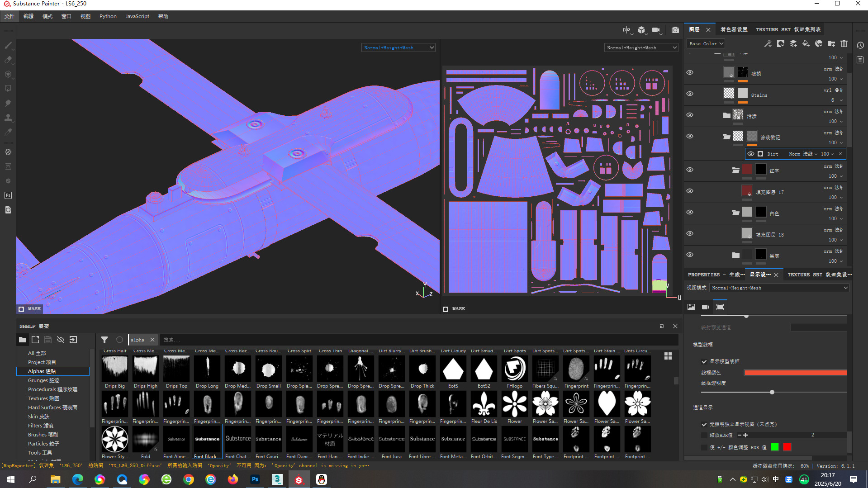Toggle the Dirt effect visibility eye
The height and width of the screenshot is (488, 868).
pos(751,154)
